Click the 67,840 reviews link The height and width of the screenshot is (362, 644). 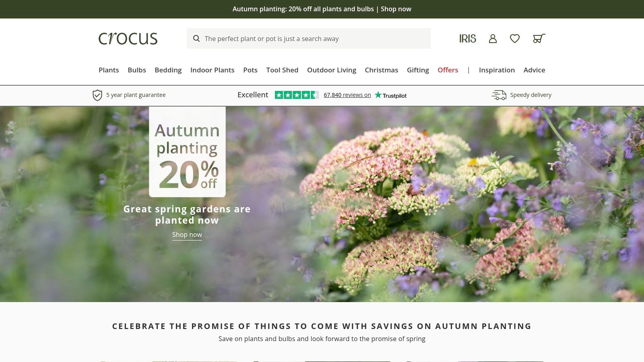(347, 95)
